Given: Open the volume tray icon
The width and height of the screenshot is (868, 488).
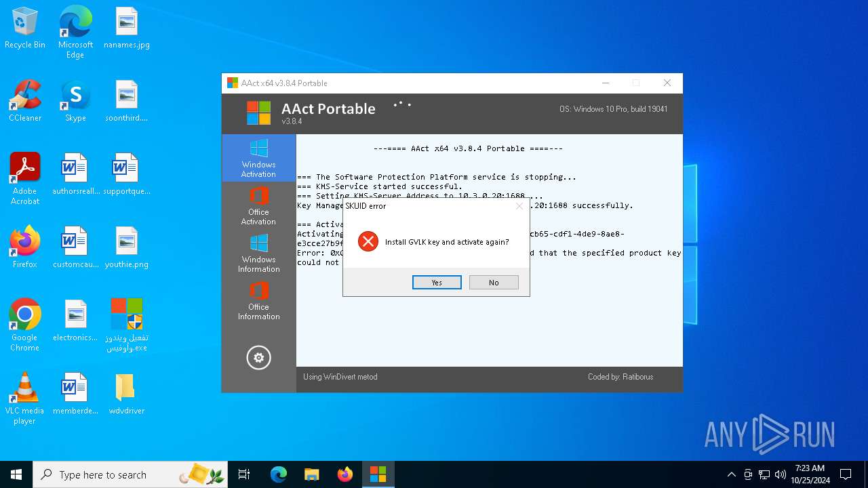Looking at the screenshot, I should click(781, 474).
